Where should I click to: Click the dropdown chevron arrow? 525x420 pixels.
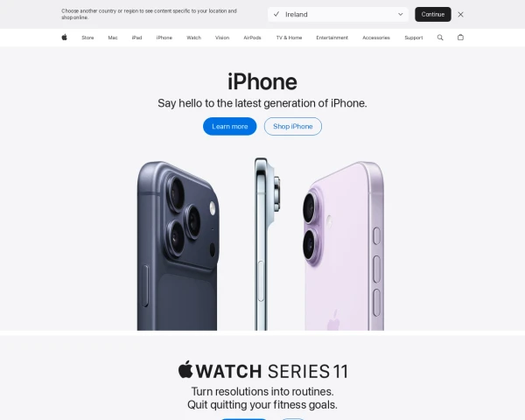(x=400, y=14)
